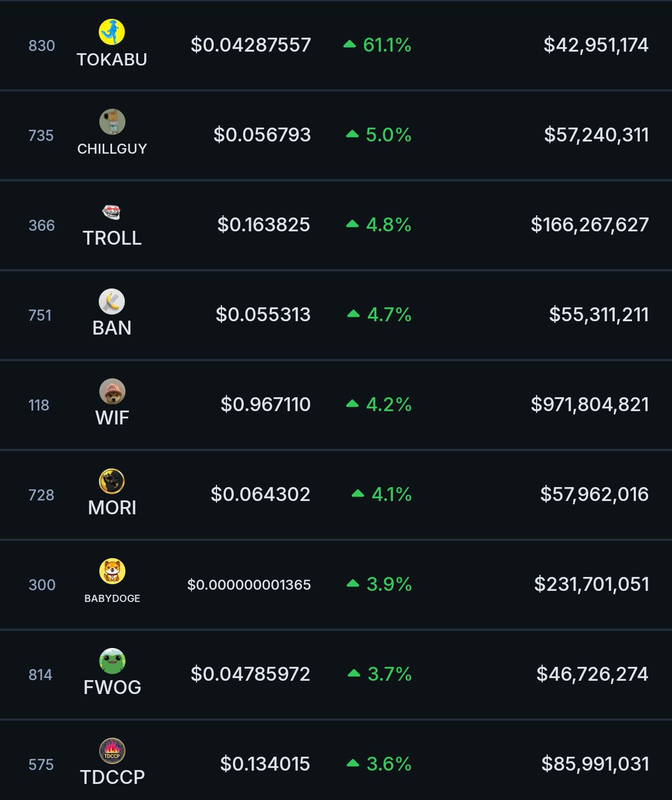
Task: Open the FWOG ticker label
Action: pos(112,688)
